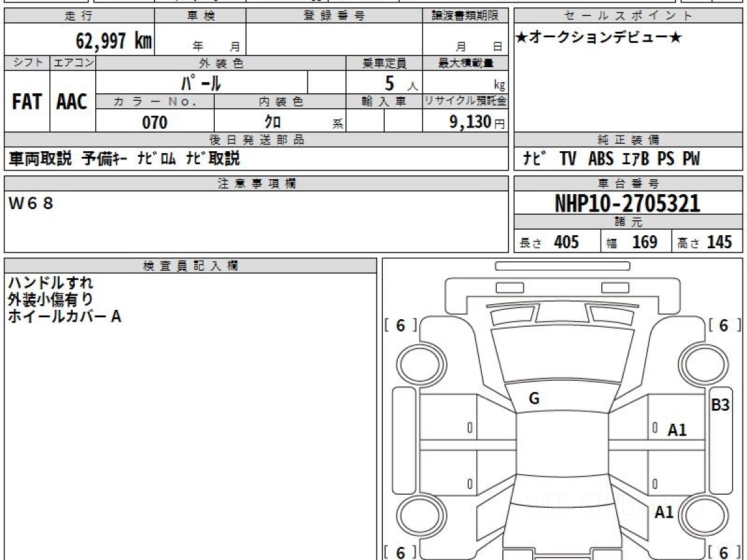Select the 輸入車 header cell

pos(384,102)
